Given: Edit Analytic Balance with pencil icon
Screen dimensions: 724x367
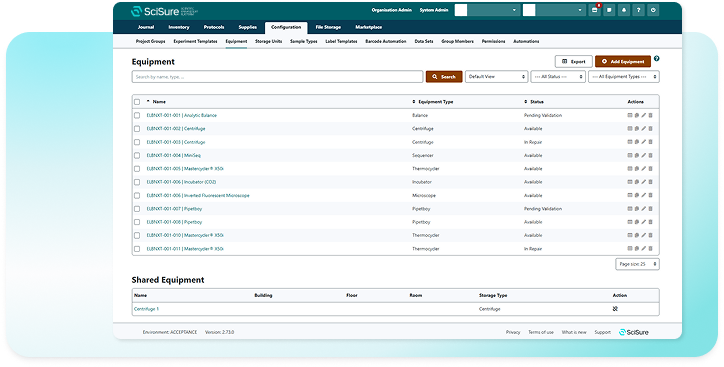Looking at the screenshot, I should coord(644,115).
